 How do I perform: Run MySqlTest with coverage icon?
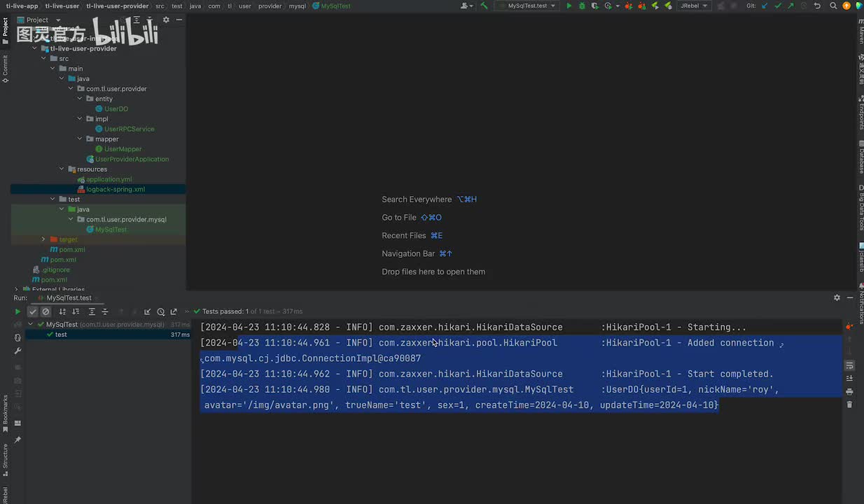point(594,6)
